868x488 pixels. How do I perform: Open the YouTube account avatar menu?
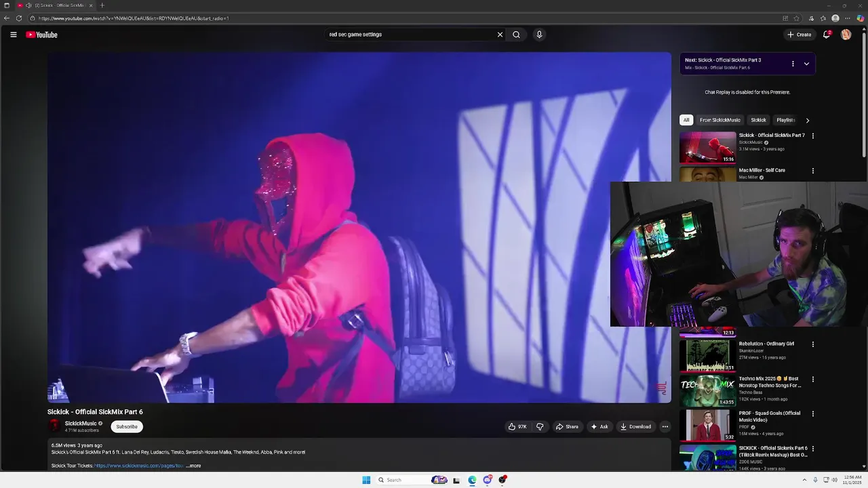(x=846, y=35)
